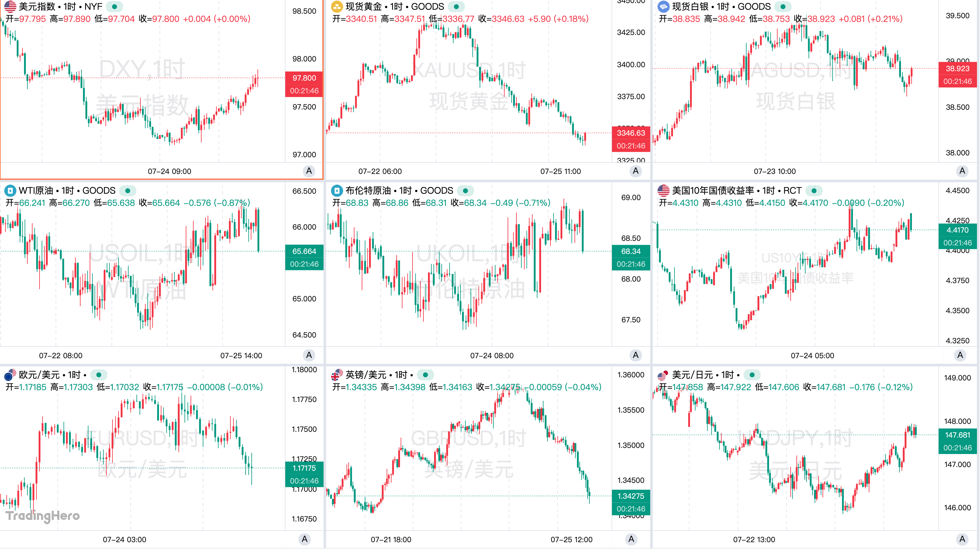Click the silver icon beside 现货白银

point(664,6)
